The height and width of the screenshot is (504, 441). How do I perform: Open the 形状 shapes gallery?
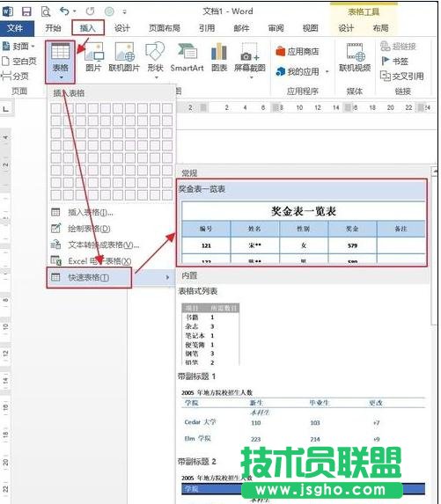coord(156,60)
